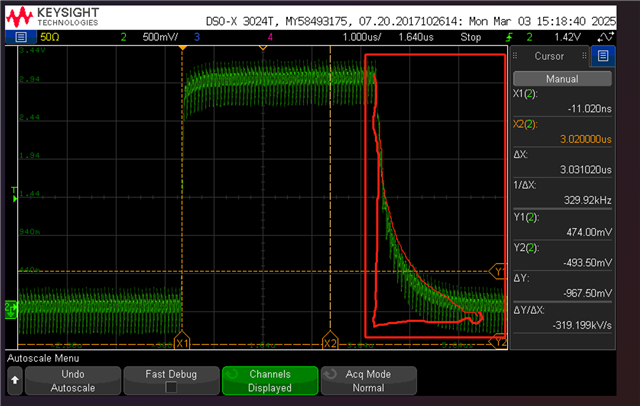Viewport: 640px width, 406px height.
Task: Select the X1(2) cursor value -11.020ns
Action: pos(589,109)
